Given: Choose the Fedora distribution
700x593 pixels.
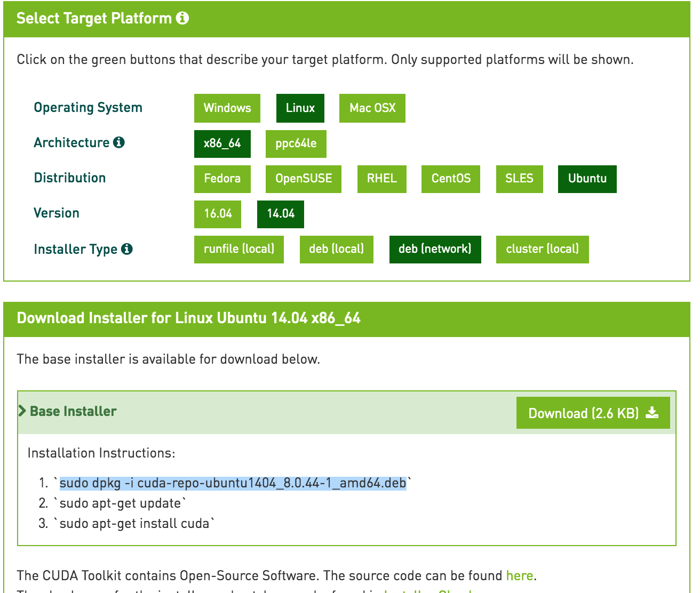Looking at the screenshot, I should 222,179.
